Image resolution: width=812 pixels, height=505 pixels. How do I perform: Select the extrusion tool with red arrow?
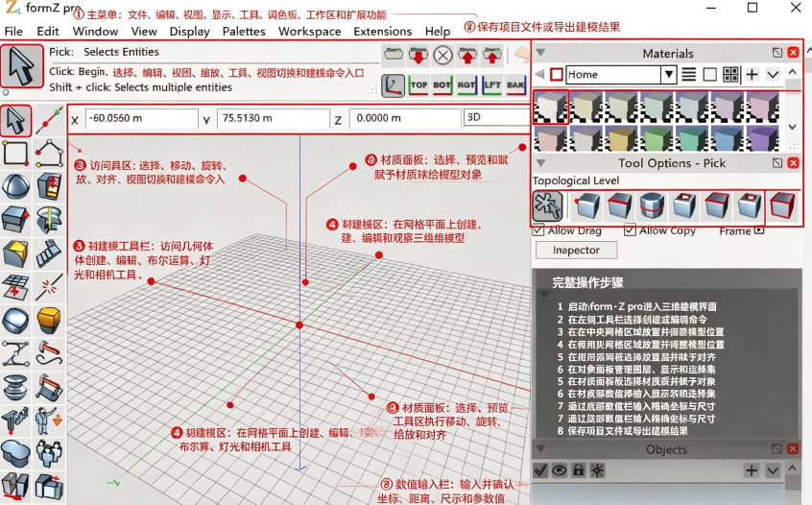click(49, 187)
